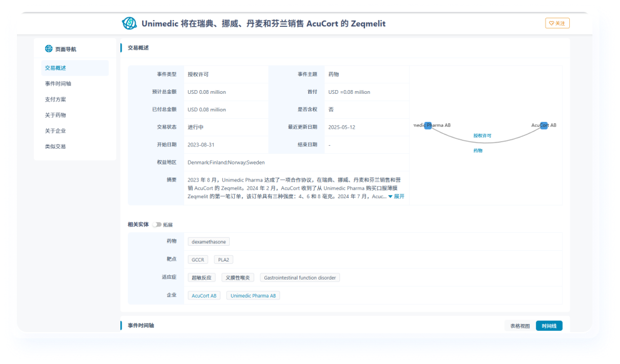Viewport: 620px width, 364px height.
Task: Open the AcuCort AB company link
Action: point(204,296)
